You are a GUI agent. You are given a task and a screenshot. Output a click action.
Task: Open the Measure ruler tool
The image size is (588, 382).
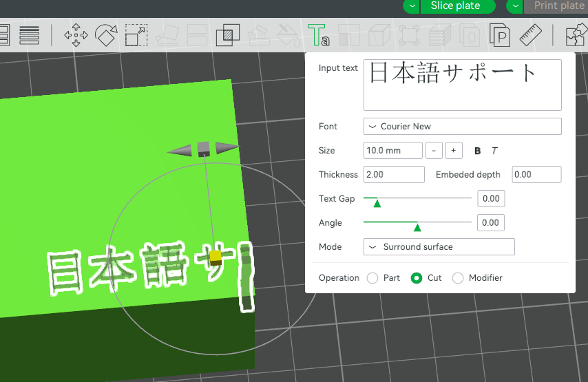(531, 35)
